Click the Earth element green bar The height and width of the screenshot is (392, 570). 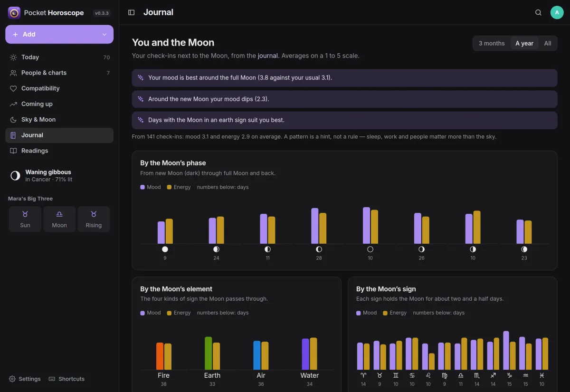208,353
